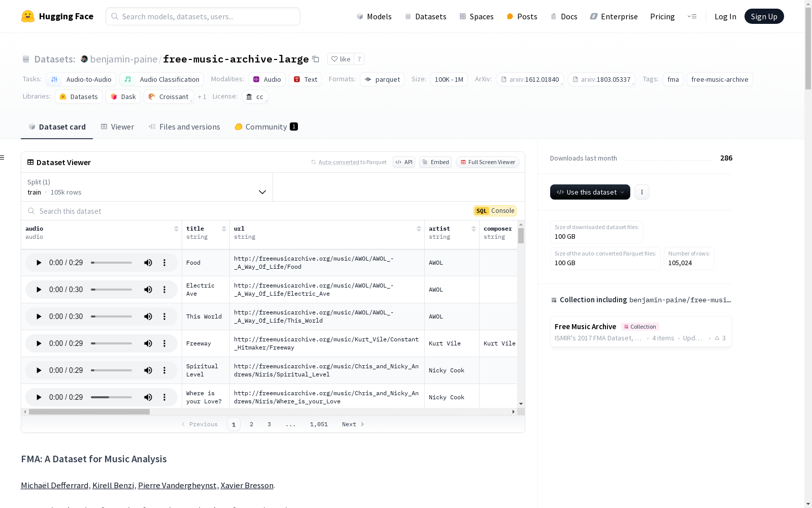
Task: Open Spaces in top navigation
Action: tap(476, 16)
